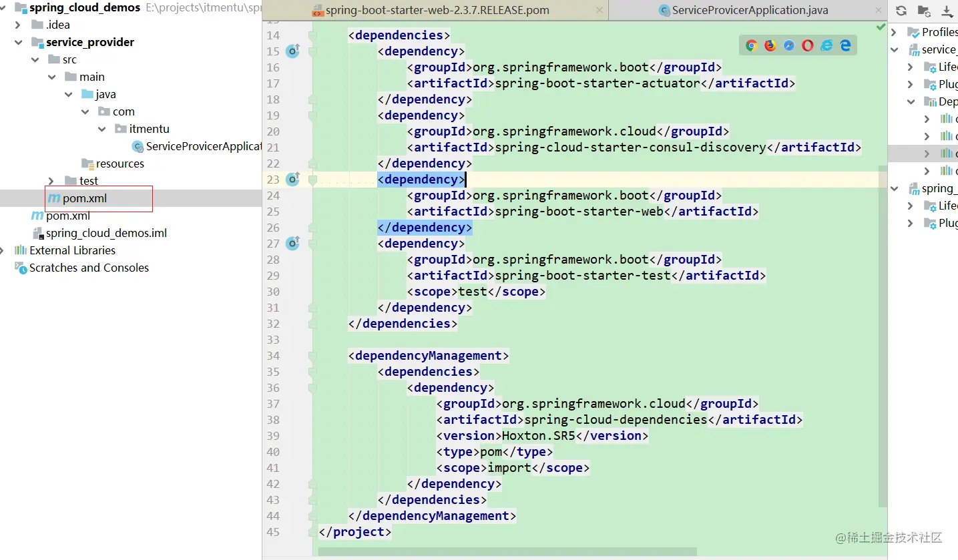
Task: Expand Profiles node in Maven panel
Action: pos(895,32)
